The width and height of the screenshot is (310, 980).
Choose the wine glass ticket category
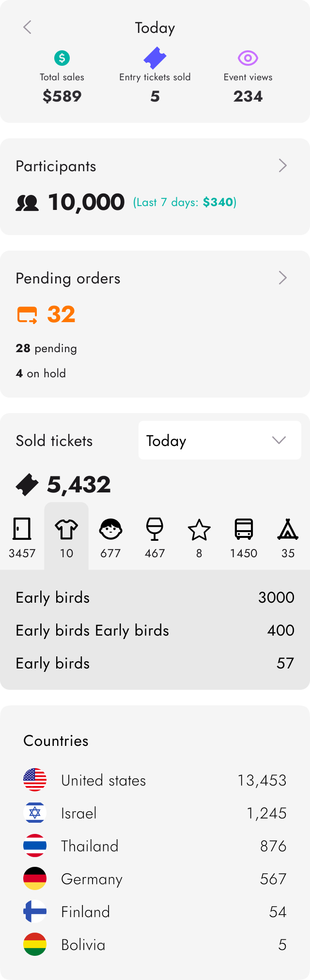coord(155,536)
